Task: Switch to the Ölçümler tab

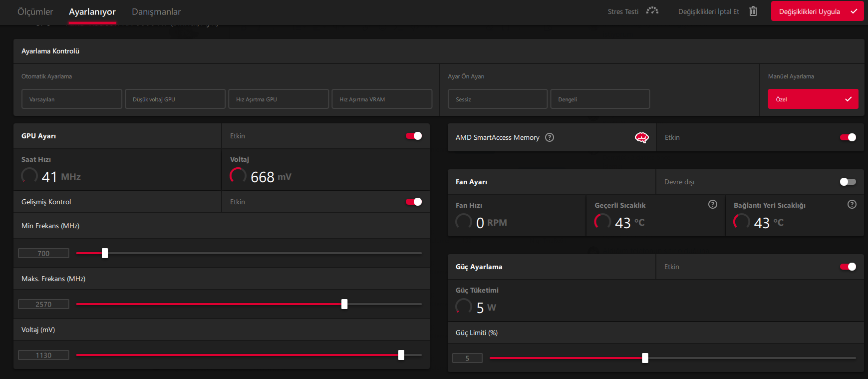Action: coord(35,11)
